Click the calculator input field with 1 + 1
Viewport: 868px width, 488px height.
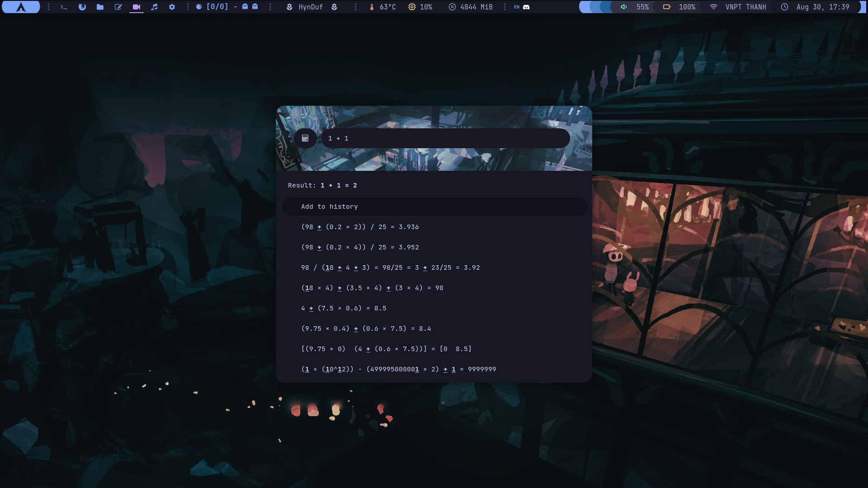(x=445, y=138)
